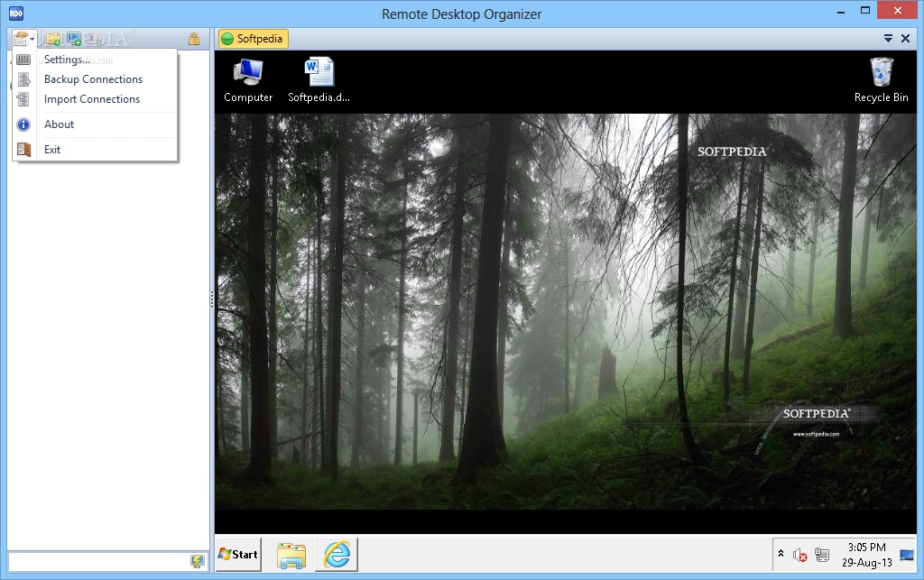
Task: Click the muted volume tray icon
Action: pyautogui.click(x=799, y=555)
